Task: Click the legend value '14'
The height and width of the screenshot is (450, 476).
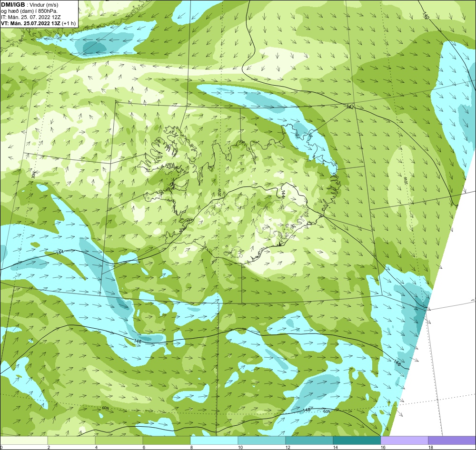Action: (336, 447)
